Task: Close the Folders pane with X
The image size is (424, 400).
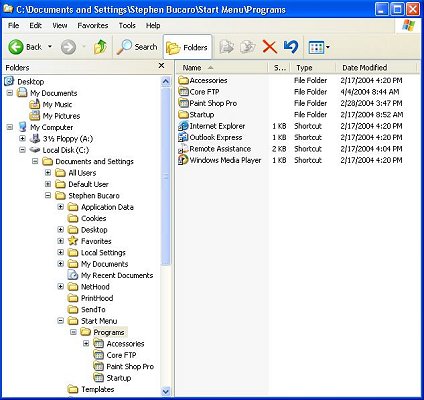Action: click(161, 66)
